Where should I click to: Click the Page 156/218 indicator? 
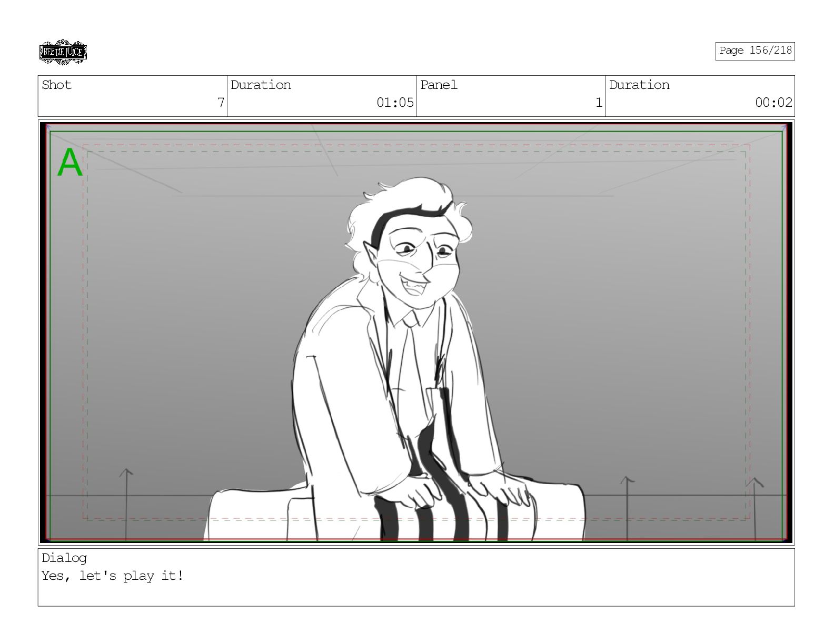click(x=754, y=51)
